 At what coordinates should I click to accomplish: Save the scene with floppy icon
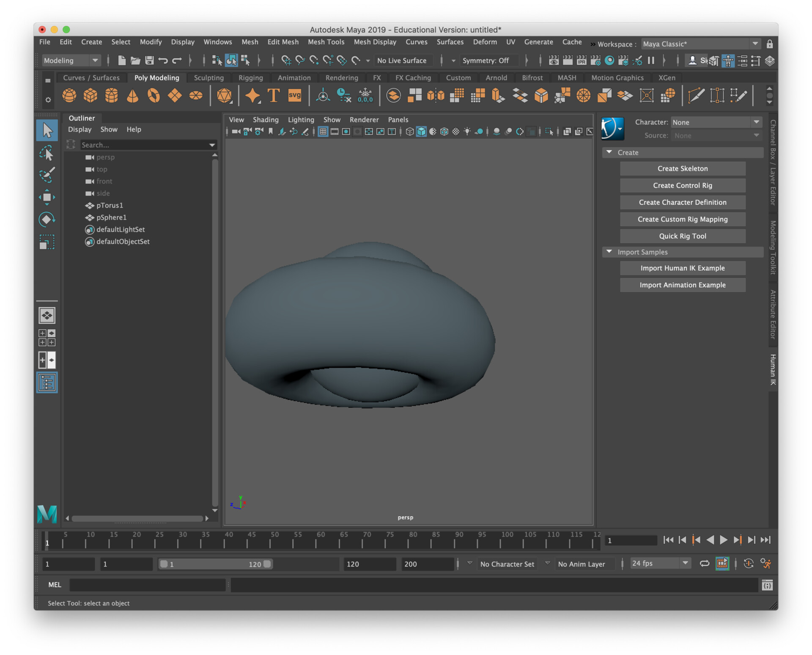149,61
